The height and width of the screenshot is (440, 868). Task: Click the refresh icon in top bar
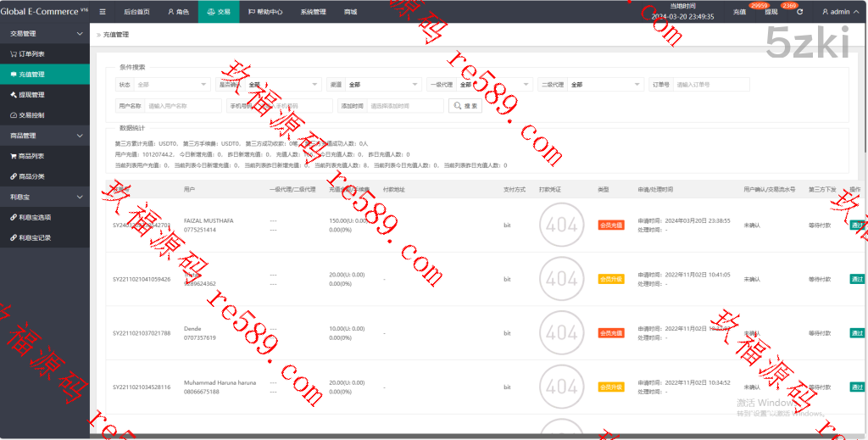[799, 13]
